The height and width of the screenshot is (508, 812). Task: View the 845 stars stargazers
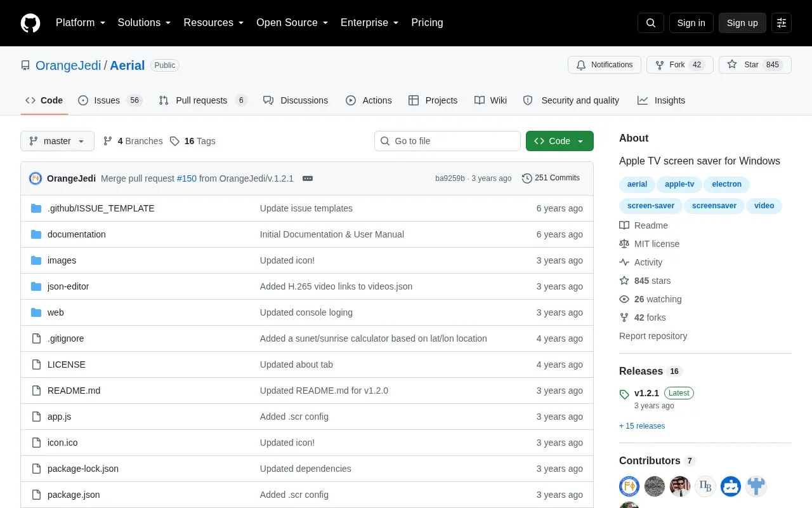tap(645, 281)
